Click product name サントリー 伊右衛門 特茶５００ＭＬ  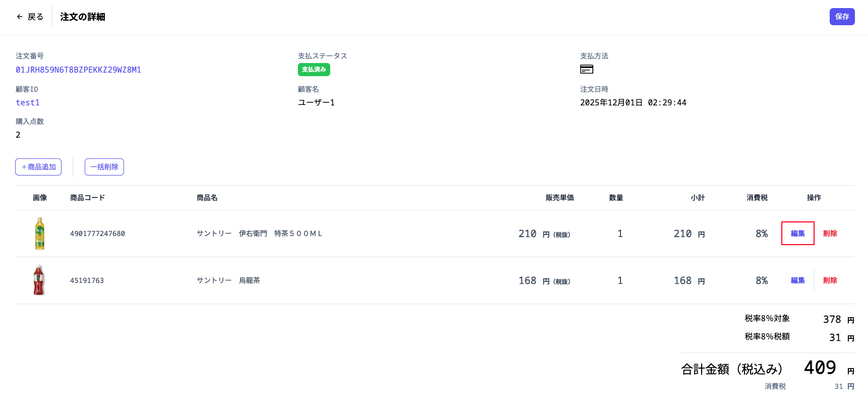coord(260,234)
